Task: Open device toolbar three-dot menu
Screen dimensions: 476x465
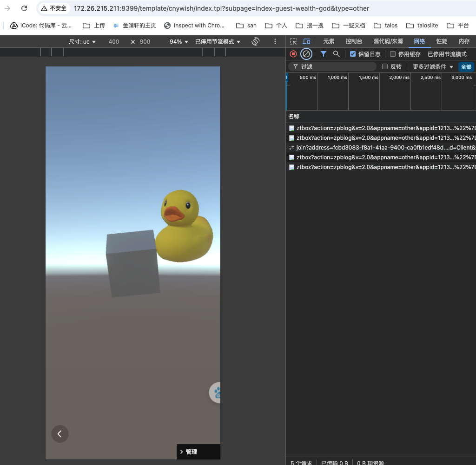Action: coord(275,41)
